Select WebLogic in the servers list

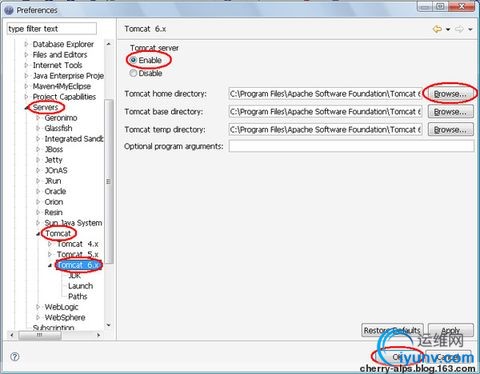[x=61, y=307]
